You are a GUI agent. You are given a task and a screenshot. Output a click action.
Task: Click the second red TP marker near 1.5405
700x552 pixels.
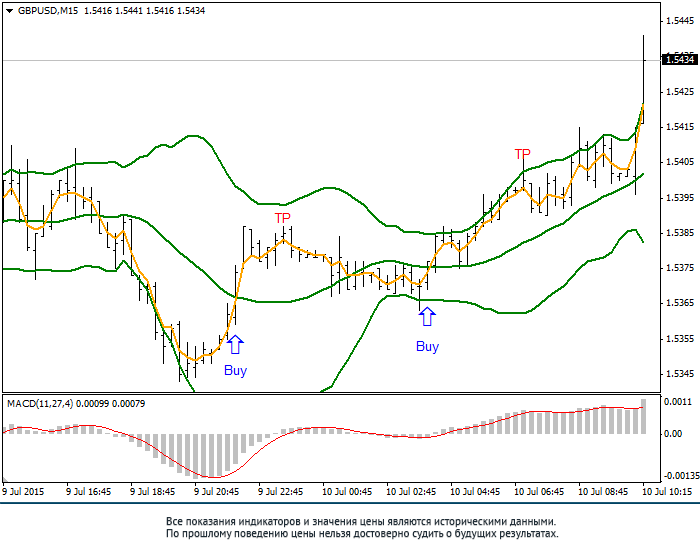pyautogui.click(x=522, y=154)
